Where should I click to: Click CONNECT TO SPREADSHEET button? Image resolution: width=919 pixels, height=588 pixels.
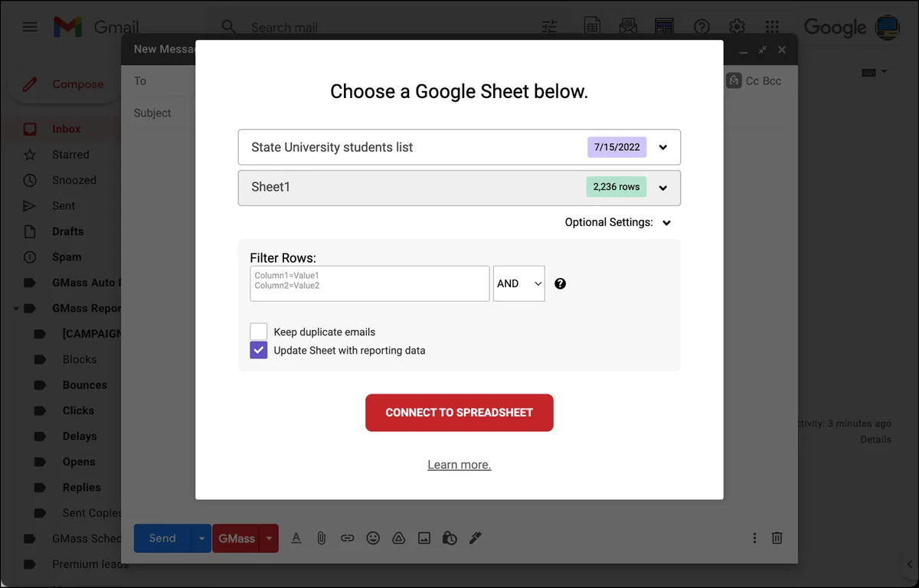459,413
